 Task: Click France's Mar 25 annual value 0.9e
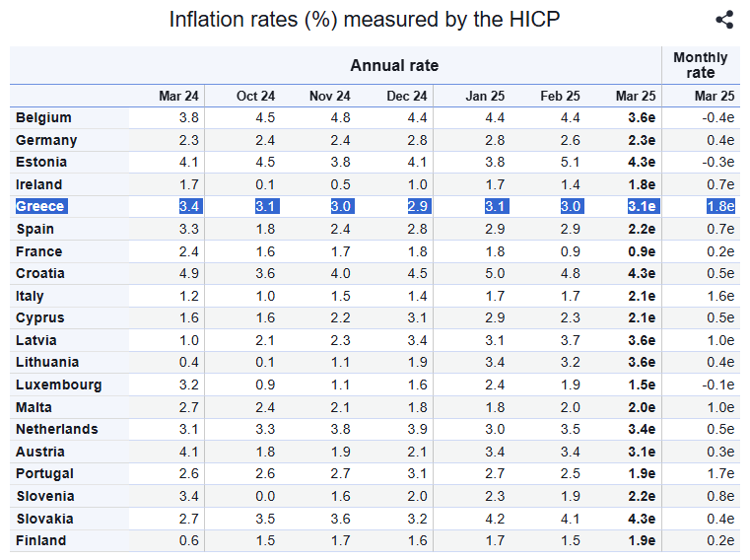pyautogui.click(x=642, y=251)
